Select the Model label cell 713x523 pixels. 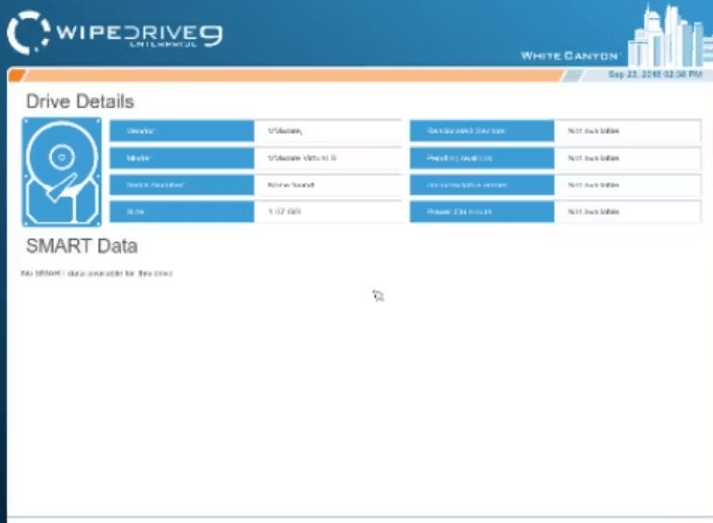tap(181, 158)
